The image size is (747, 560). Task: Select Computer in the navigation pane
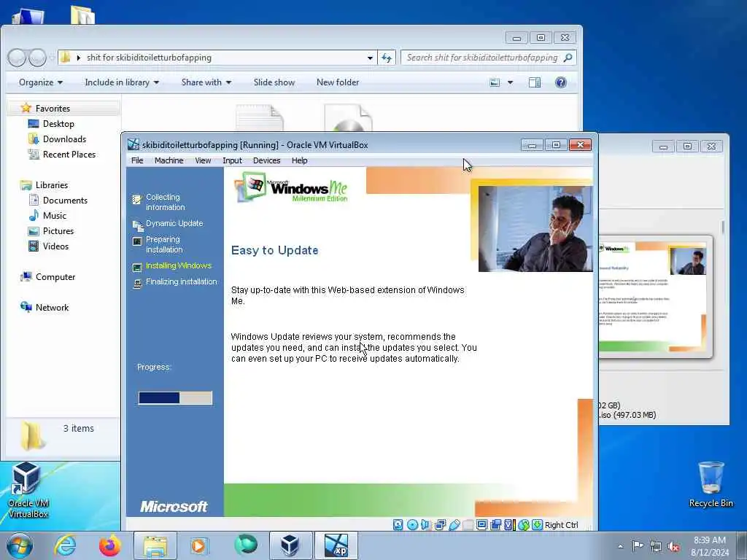[x=55, y=276]
